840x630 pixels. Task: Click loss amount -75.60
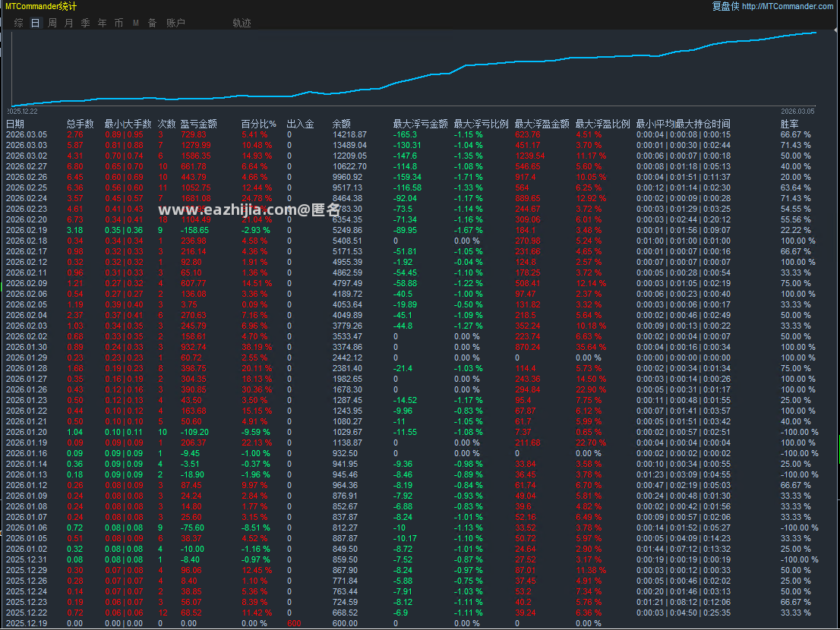tap(192, 528)
